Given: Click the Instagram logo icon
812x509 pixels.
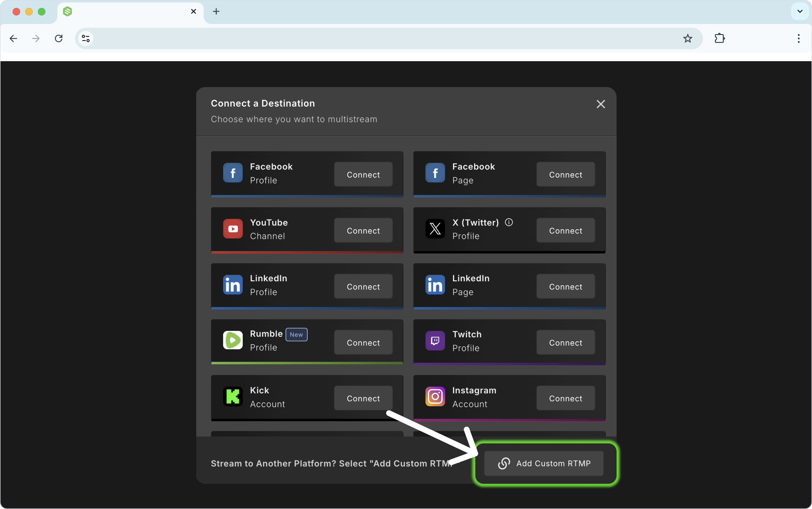Looking at the screenshot, I should pyautogui.click(x=435, y=396).
